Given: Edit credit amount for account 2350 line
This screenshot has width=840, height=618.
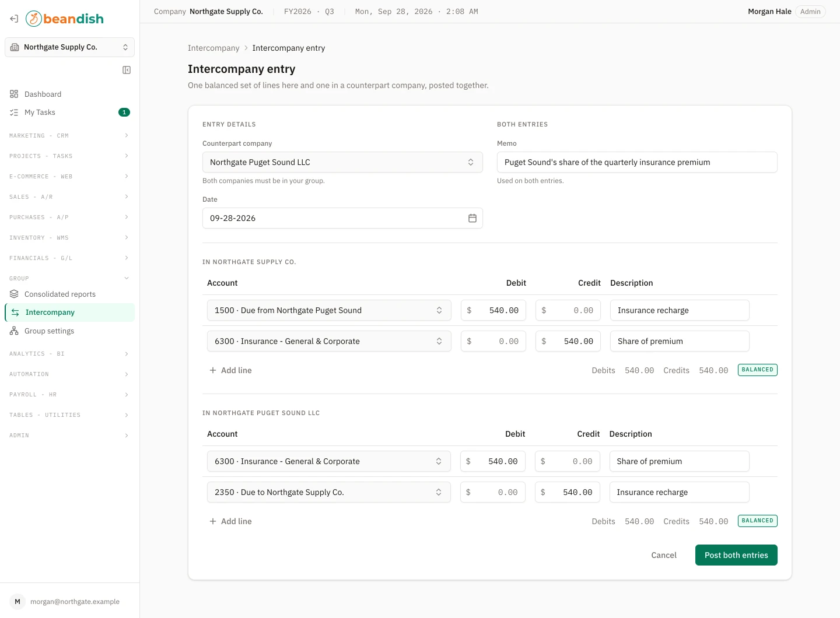Looking at the screenshot, I should [x=568, y=492].
